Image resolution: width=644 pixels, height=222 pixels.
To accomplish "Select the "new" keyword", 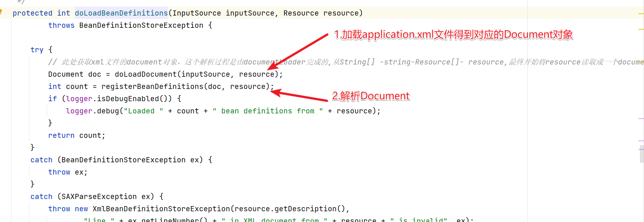I will click(x=81, y=209).
